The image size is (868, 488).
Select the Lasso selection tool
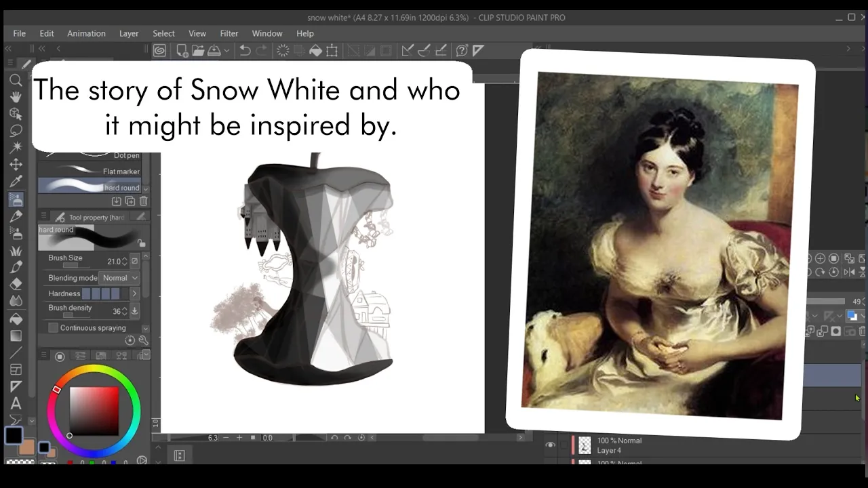pyautogui.click(x=16, y=130)
